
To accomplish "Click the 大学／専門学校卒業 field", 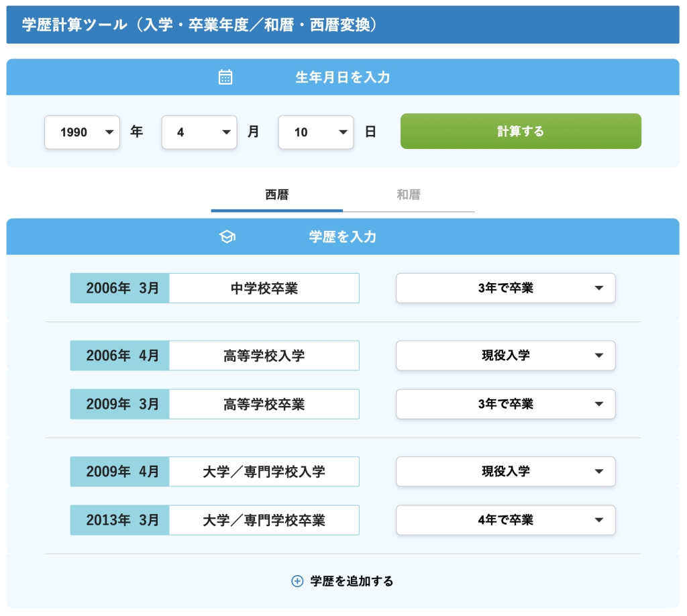I will point(264,520).
